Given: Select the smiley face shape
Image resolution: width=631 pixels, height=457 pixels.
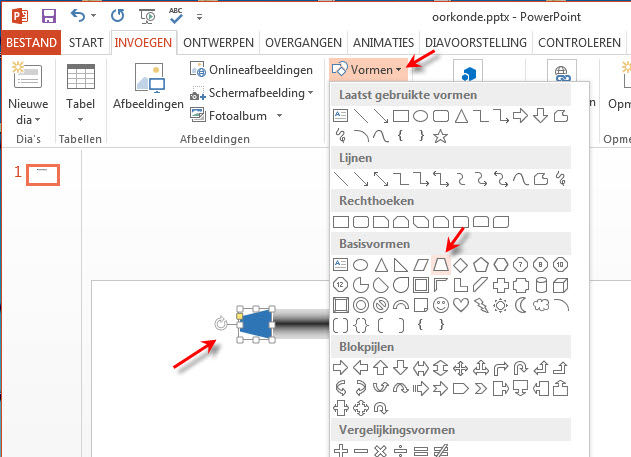Looking at the screenshot, I should pyautogui.click(x=441, y=305).
